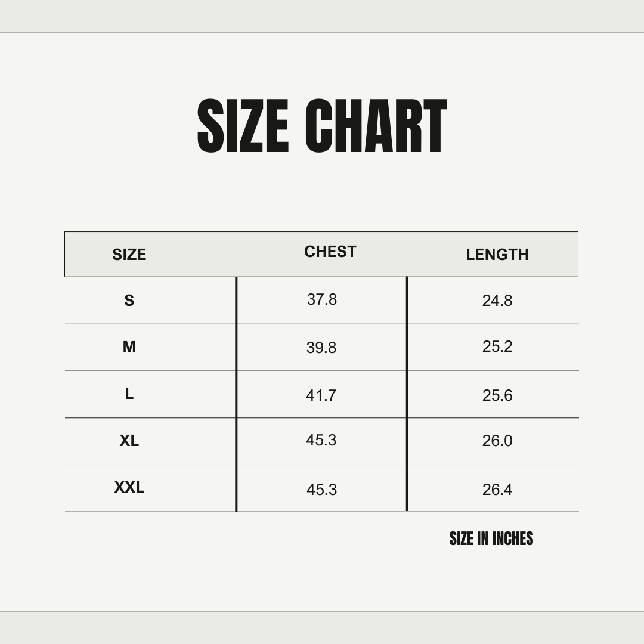Select the CHEST column header
The height and width of the screenshot is (644, 644).
[330, 252]
